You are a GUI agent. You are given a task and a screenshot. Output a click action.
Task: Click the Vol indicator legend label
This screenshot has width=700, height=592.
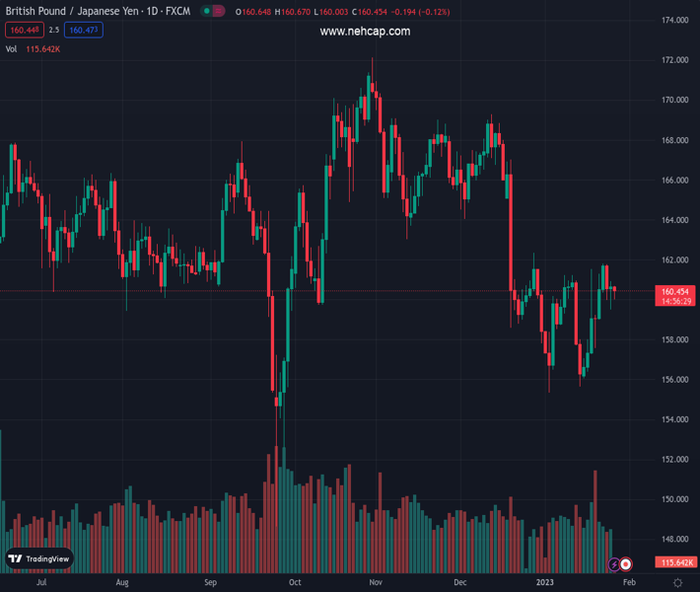(11, 48)
